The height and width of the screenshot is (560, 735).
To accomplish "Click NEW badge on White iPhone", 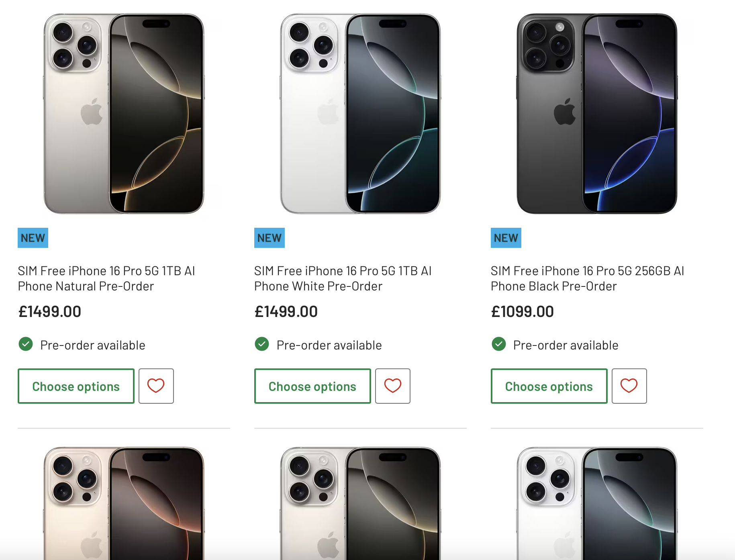I will 269,238.
